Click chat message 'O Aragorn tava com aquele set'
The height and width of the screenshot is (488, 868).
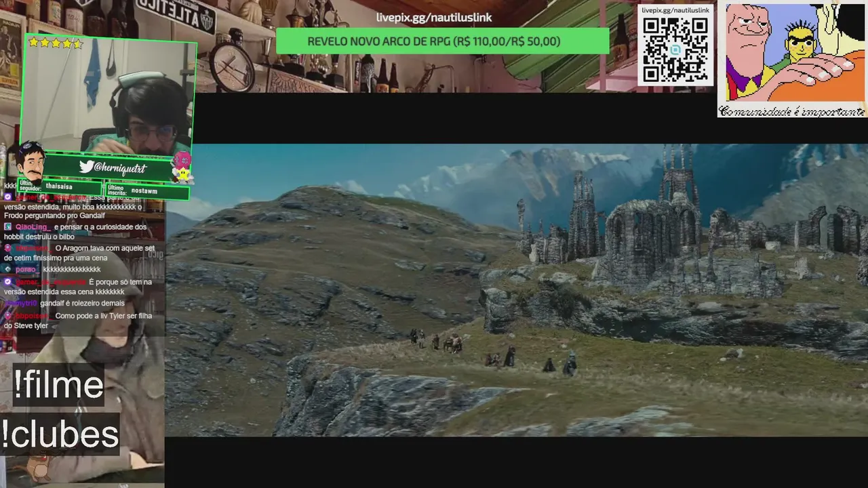(105, 249)
